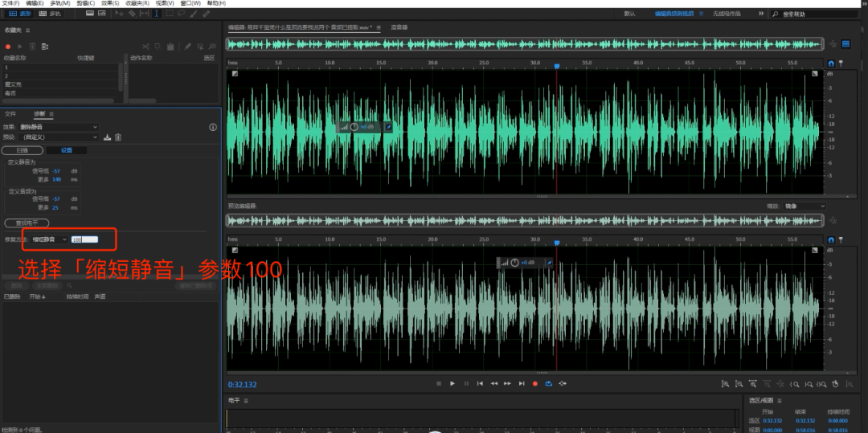Click the 扫描 button
The image size is (868, 433).
click(23, 150)
